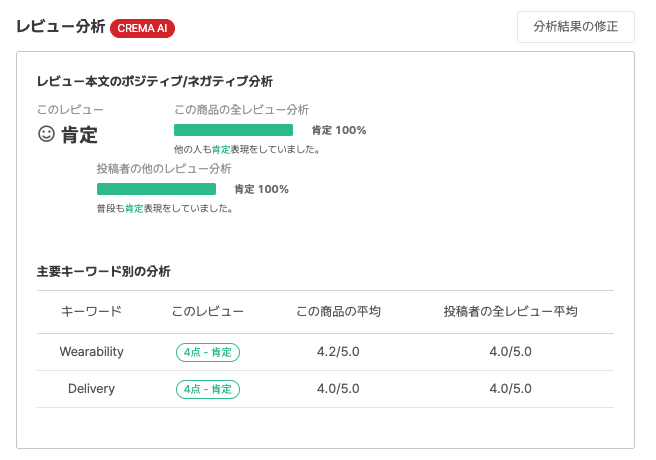This screenshot has width=656, height=460.
Task: Click the 分析結果の修正 button
Action: tap(576, 27)
